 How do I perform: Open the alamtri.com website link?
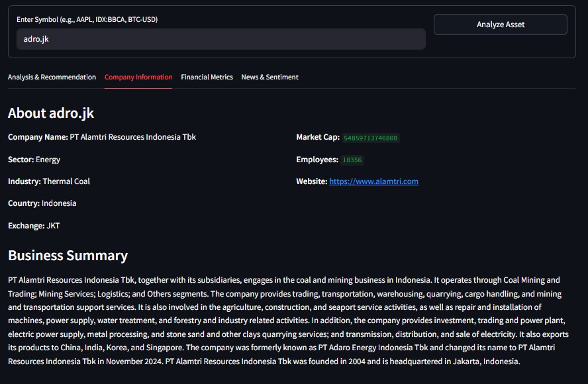click(x=373, y=181)
